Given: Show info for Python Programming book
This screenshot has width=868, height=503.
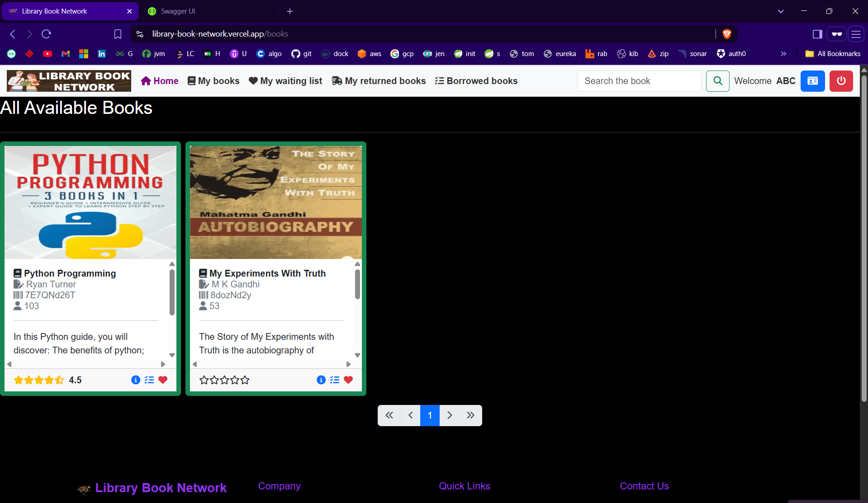Looking at the screenshot, I should point(136,380).
